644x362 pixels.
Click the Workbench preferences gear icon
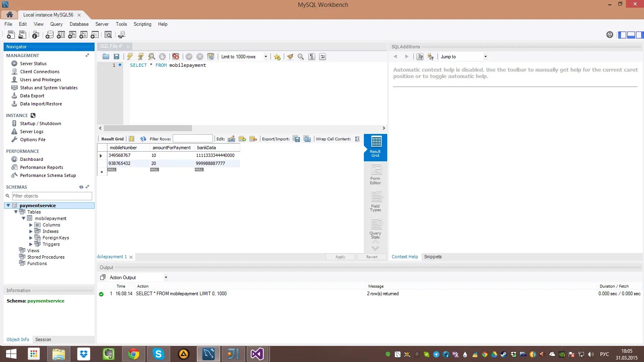610,35
